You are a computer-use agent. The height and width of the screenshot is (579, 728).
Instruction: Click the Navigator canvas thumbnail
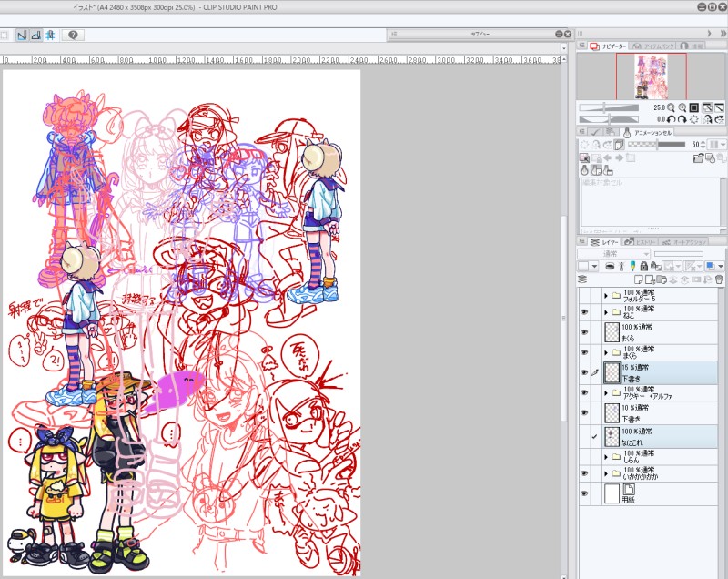click(x=651, y=76)
